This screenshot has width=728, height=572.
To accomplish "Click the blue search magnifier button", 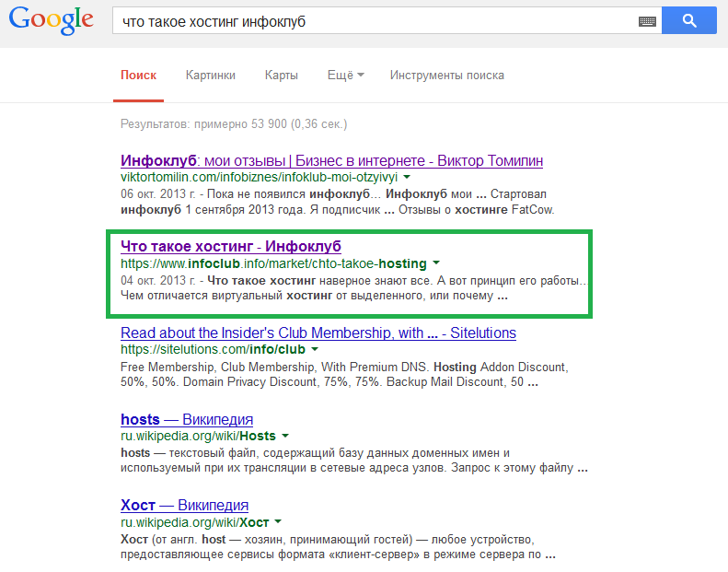I will pyautogui.click(x=689, y=20).
